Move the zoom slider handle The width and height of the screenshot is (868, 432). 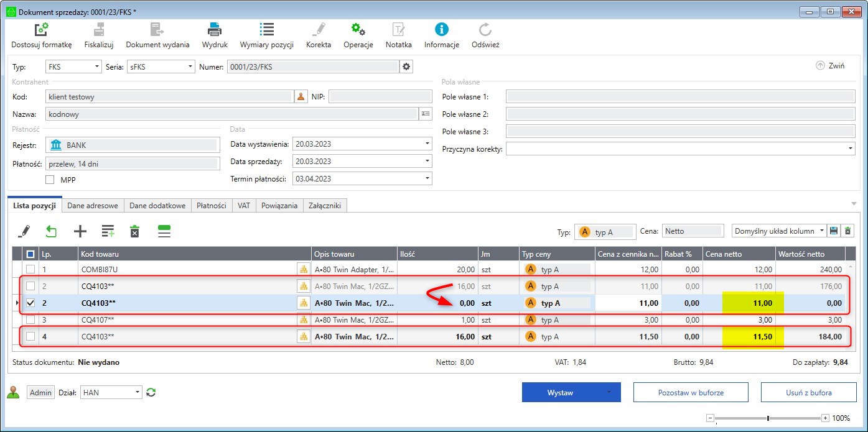click(769, 418)
